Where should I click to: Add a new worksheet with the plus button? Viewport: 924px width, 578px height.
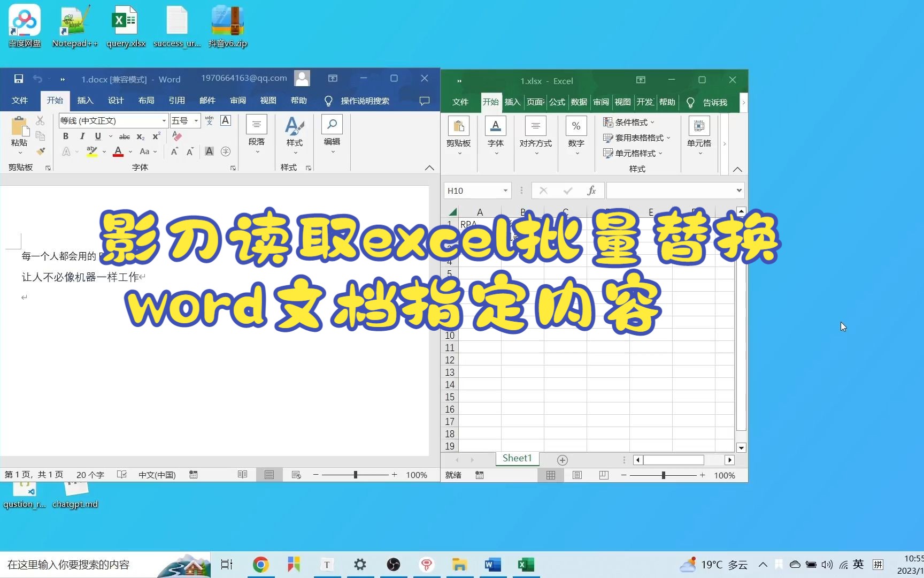(x=562, y=459)
